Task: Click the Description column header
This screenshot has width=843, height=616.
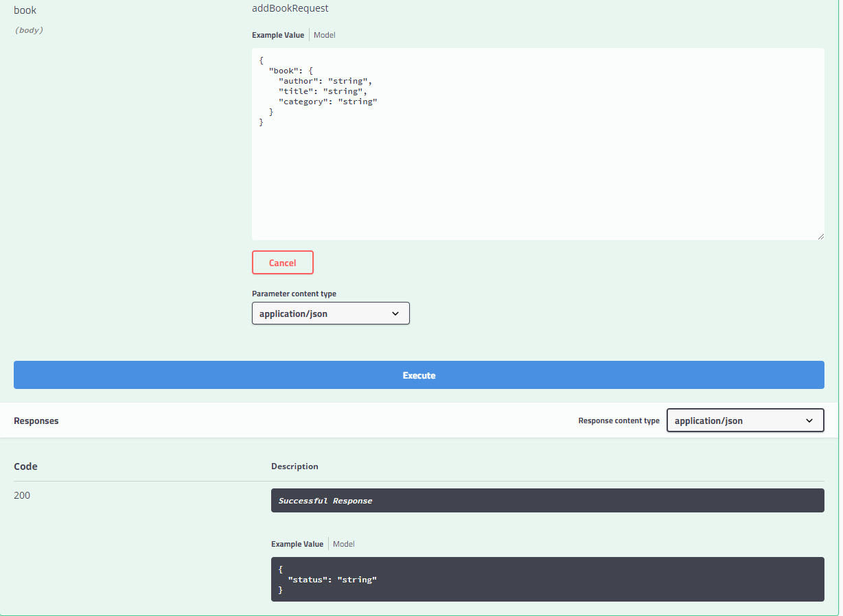Action: [295, 466]
